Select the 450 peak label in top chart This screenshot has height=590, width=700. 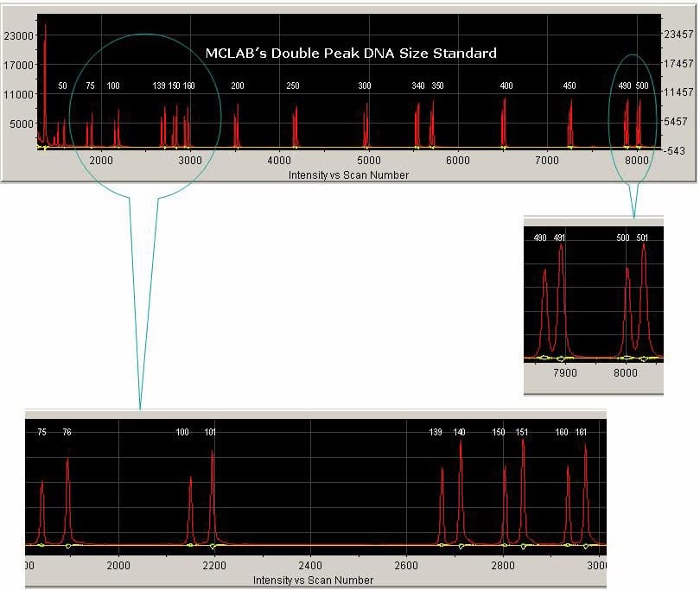(x=570, y=86)
